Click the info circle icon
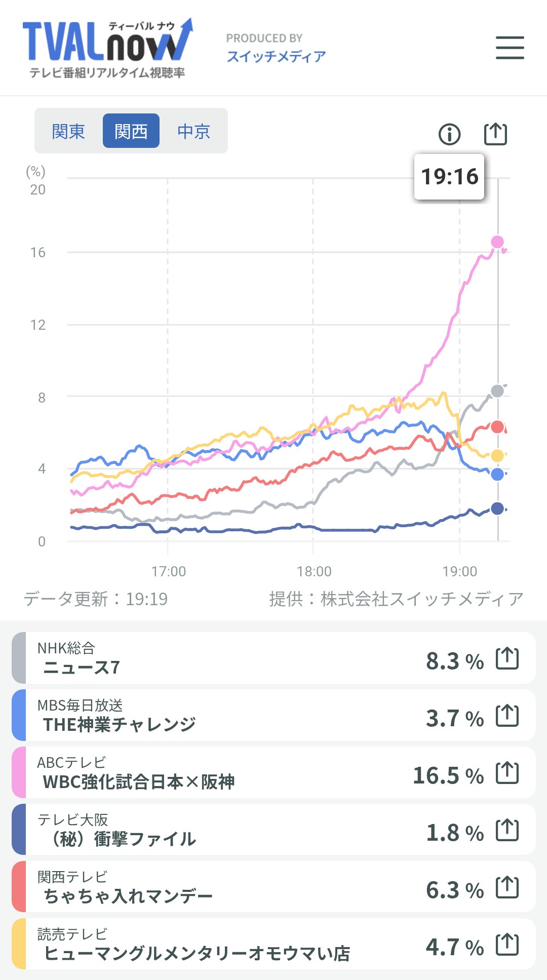This screenshot has height=980, width=547. pos(449,134)
